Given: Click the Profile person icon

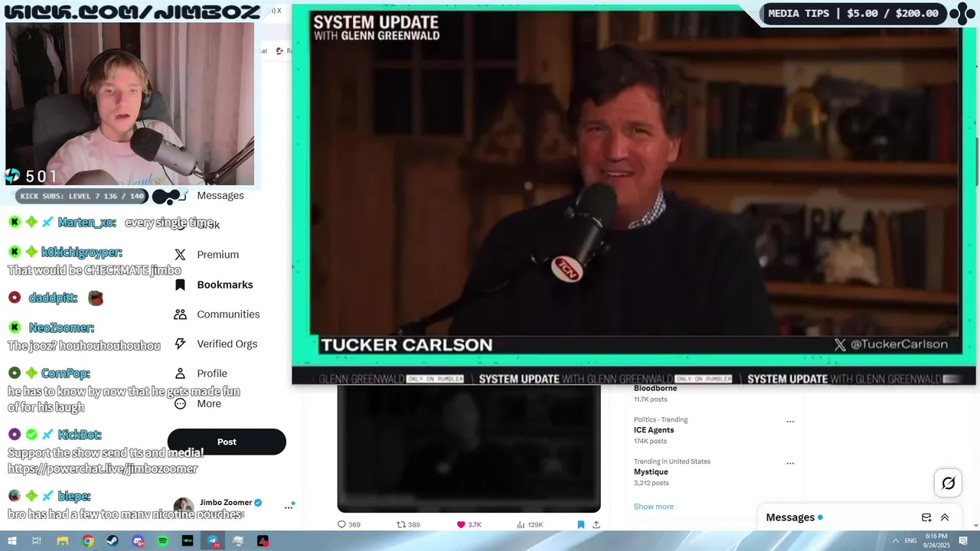Looking at the screenshot, I should coord(180,373).
